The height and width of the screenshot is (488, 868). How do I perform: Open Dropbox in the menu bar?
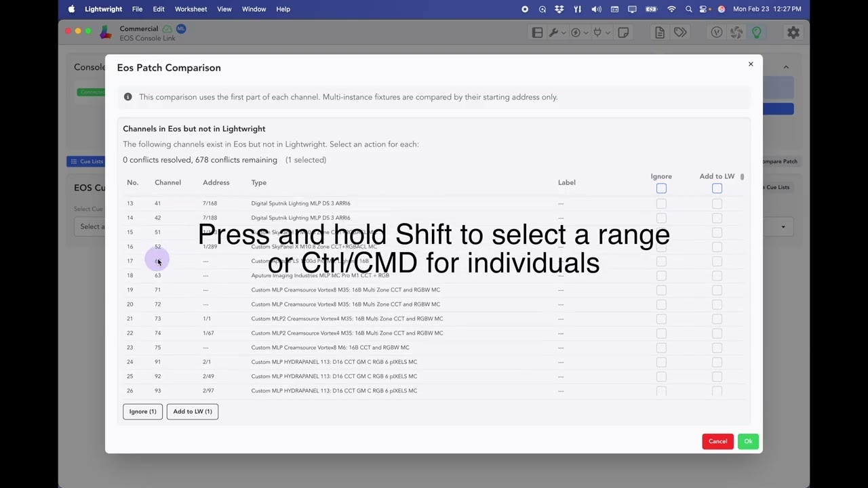pyautogui.click(x=559, y=9)
